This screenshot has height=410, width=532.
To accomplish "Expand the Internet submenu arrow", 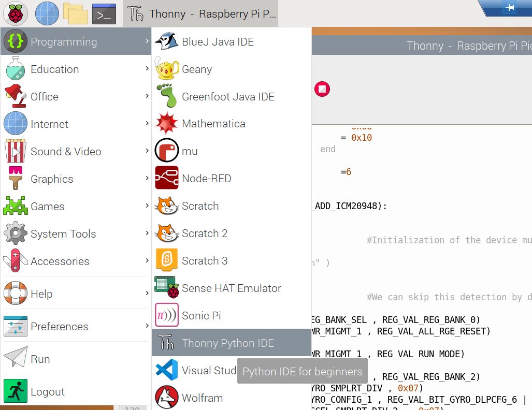I will (147, 123).
